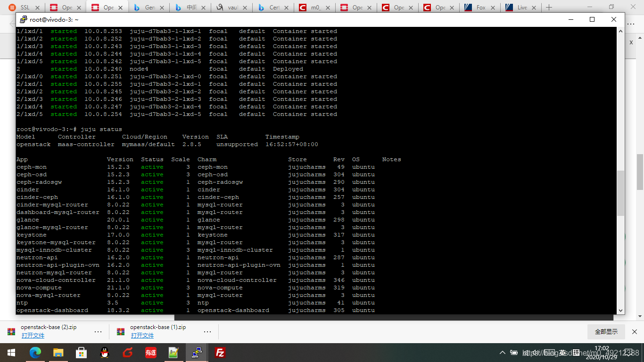Click the 'unsupported' SLA value
This screenshot has height=362, width=644.
pos(237,144)
